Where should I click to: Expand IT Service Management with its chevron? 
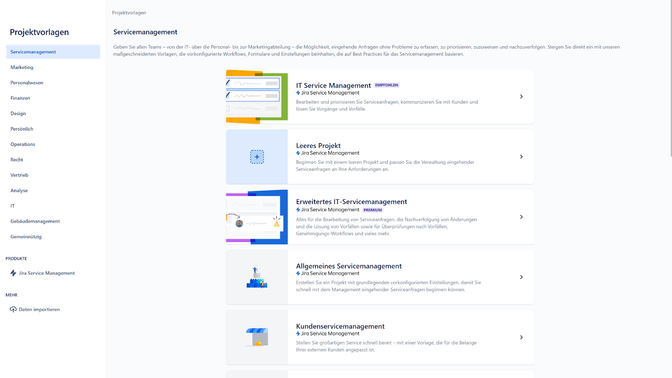pyautogui.click(x=522, y=97)
